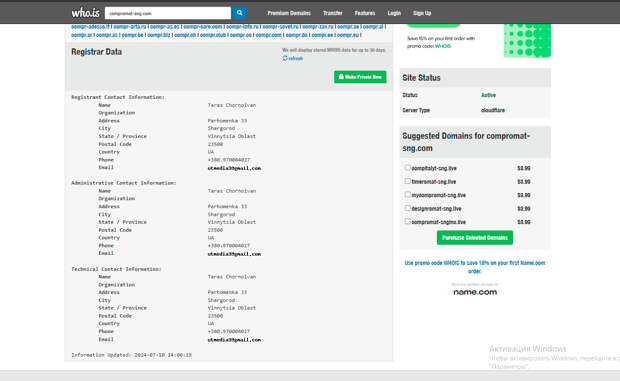Open the Features menu item
The width and height of the screenshot is (620, 381).
coord(365,13)
